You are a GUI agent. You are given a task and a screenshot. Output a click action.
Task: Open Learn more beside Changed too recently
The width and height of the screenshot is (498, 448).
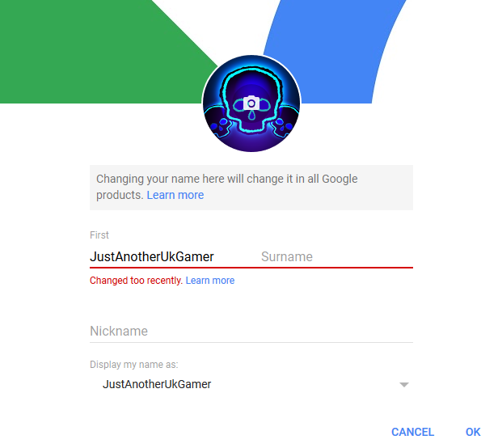point(210,281)
